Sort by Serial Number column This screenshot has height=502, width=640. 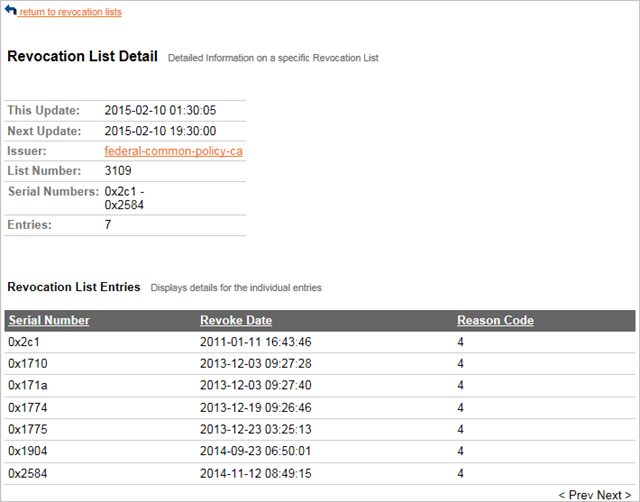49,321
